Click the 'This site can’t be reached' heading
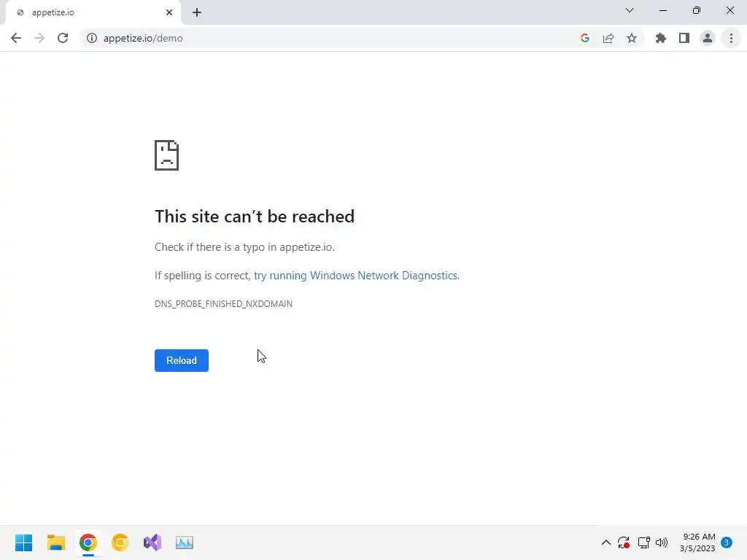 [255, 216]
